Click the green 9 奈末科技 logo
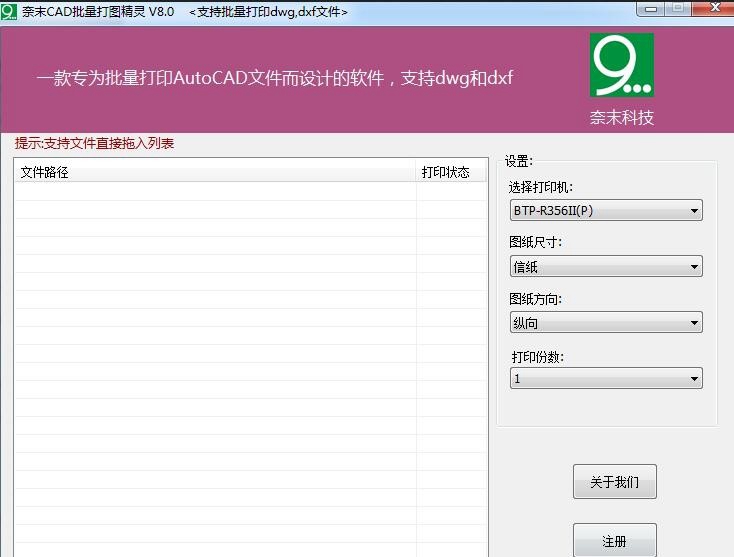This screenshot has width=734, height=557. coord(622,65)
